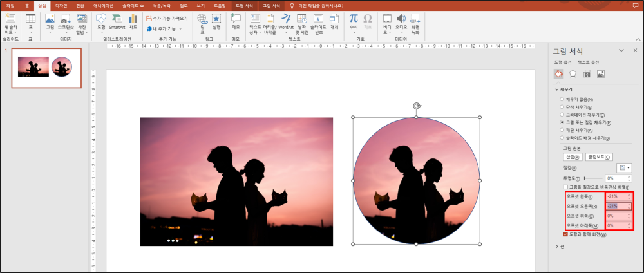Select the rectangular sunset picture on slide
Viewport: 644px width, 273px height.
236,182
